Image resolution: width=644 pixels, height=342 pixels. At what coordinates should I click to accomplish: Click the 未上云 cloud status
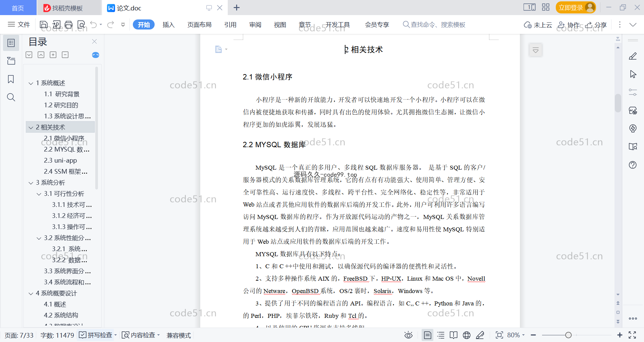pos(538,24)
